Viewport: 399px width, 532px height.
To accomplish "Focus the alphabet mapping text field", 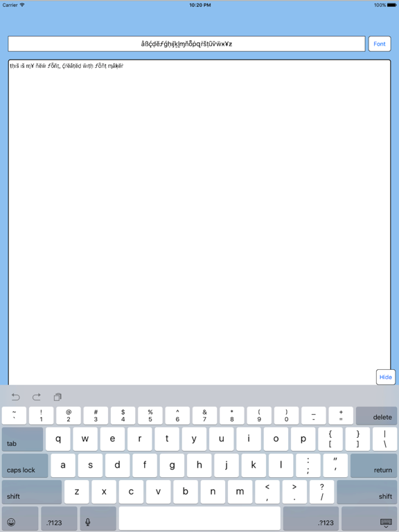I will coord(186,44).
